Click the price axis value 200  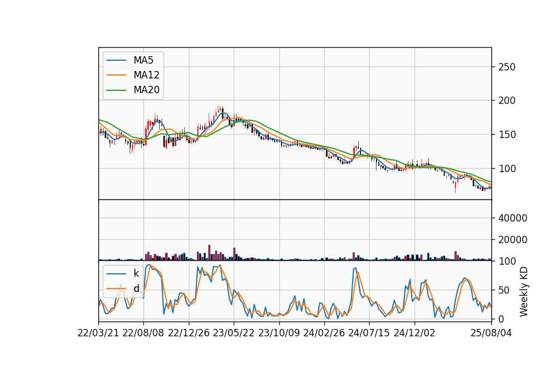[x=507, y=101]
